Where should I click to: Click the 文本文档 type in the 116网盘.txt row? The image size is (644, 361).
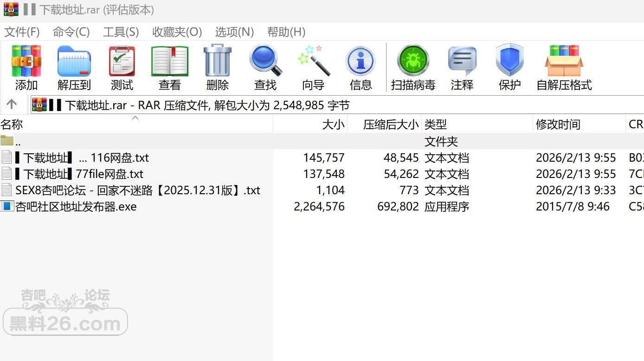(x=447, y=158)
